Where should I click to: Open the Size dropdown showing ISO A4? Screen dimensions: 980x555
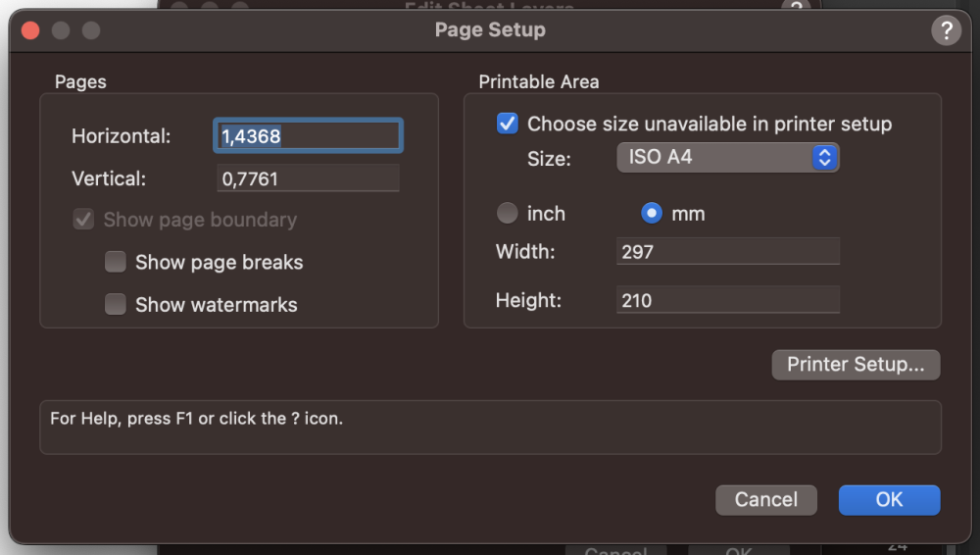coord(727,157)
